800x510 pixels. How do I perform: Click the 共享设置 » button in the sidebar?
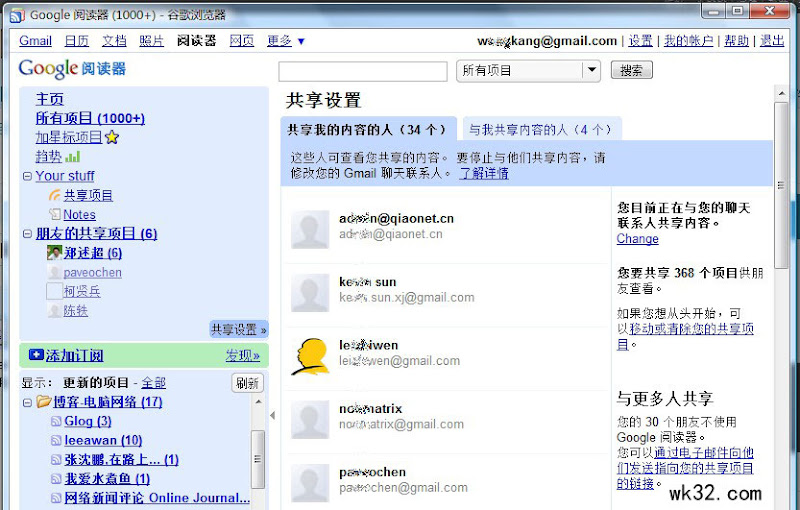[x=239, y=329]
